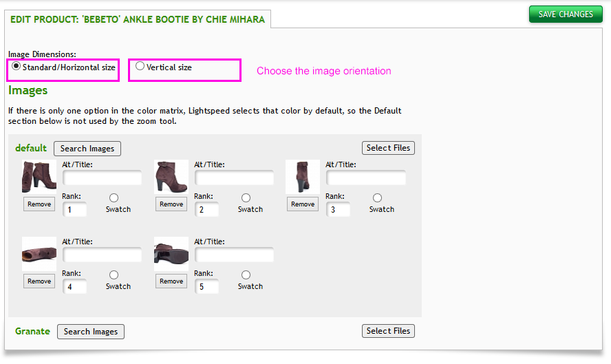Image resolution: width=611 pixels, height=364 pixels.
Task: Open Select Files for default section
Action: click(388, 148)
